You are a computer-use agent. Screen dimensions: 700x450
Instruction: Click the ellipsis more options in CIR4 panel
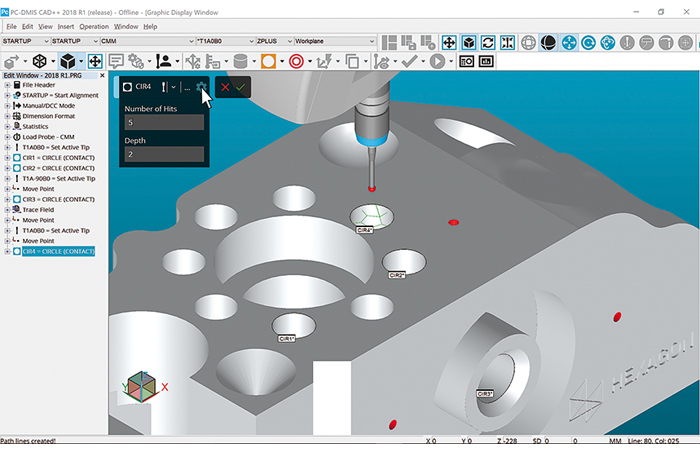[x=187, y=88]
